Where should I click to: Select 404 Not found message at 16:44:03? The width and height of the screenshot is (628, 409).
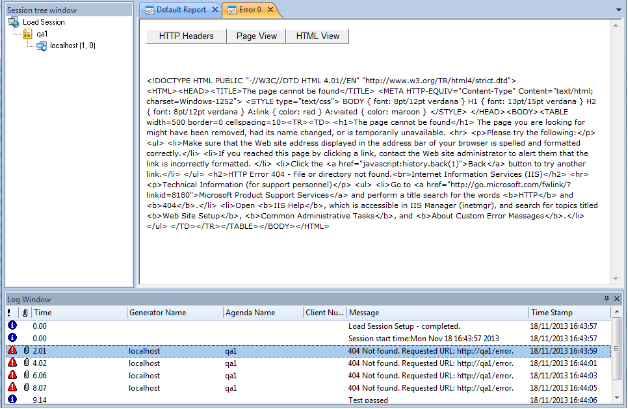click(431, 376)
